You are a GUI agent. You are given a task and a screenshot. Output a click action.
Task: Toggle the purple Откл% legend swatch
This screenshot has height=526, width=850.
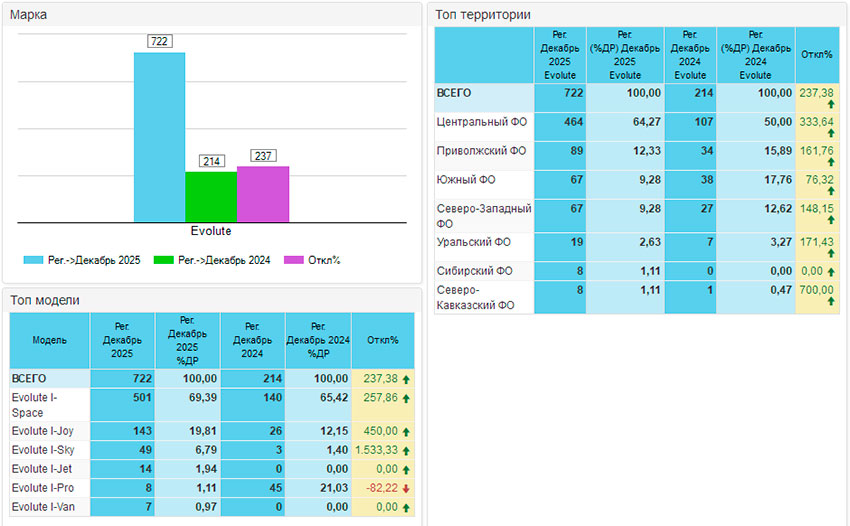(x=293, y=260)
